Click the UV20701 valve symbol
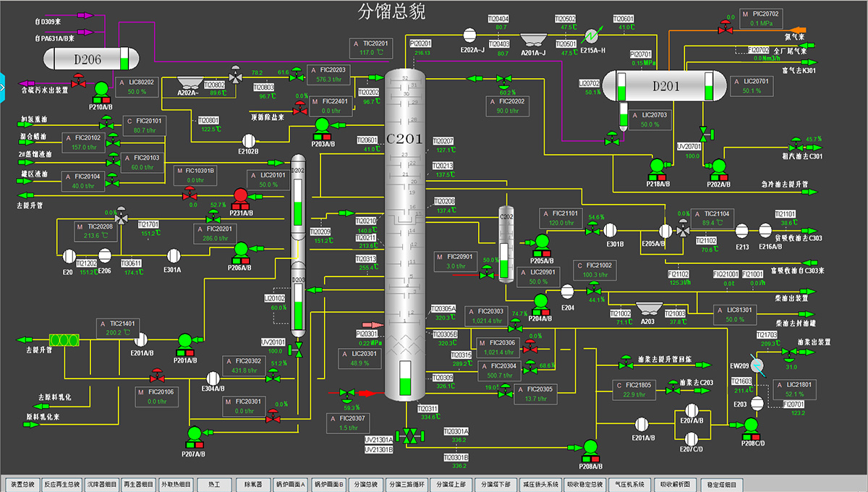 (702, 135)
